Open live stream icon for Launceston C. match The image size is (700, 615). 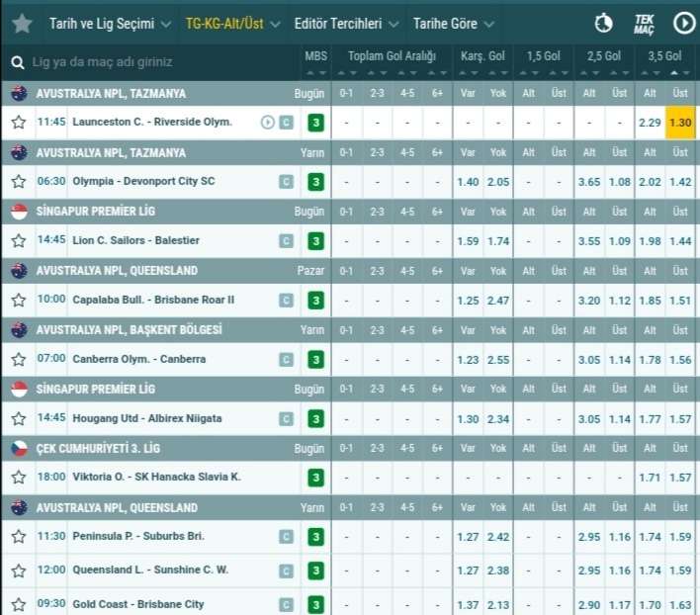click(267, 122)
